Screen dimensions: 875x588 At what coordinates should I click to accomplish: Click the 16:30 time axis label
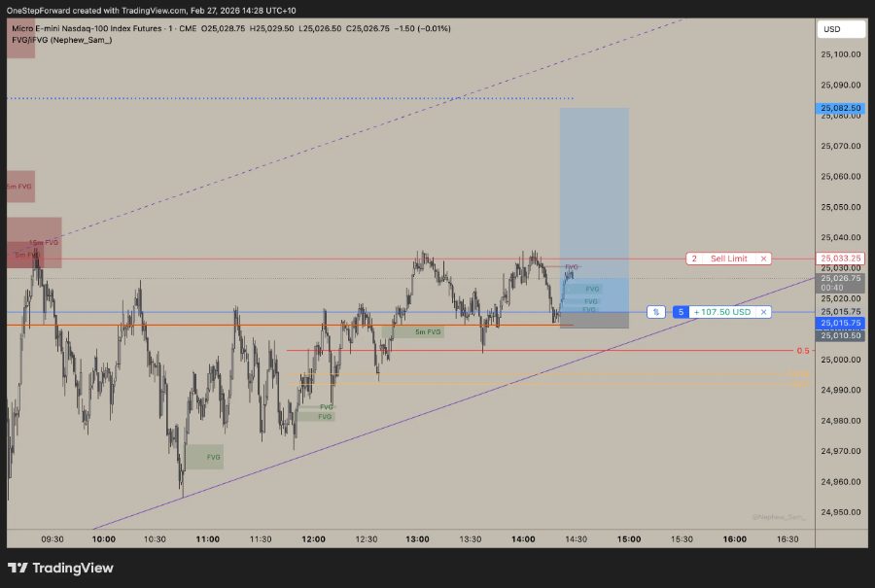click(x=787, y=538)
